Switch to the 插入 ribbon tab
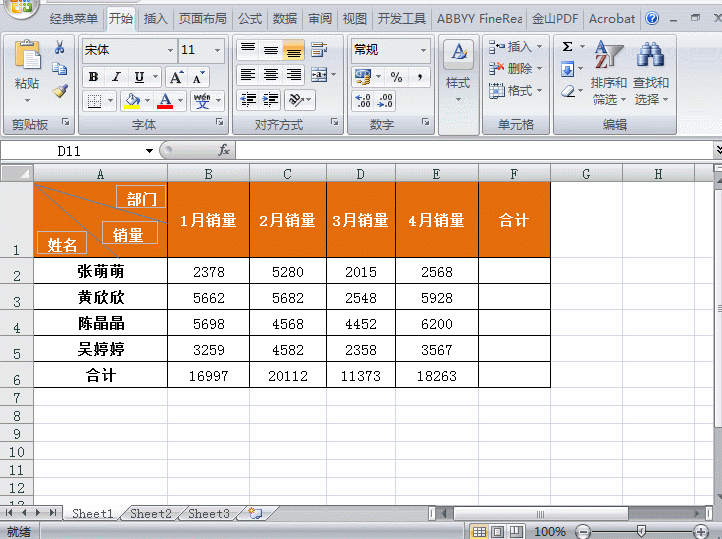Image resolution: width=722 pixels, height=539 pixels. click(x=155, y=18)
